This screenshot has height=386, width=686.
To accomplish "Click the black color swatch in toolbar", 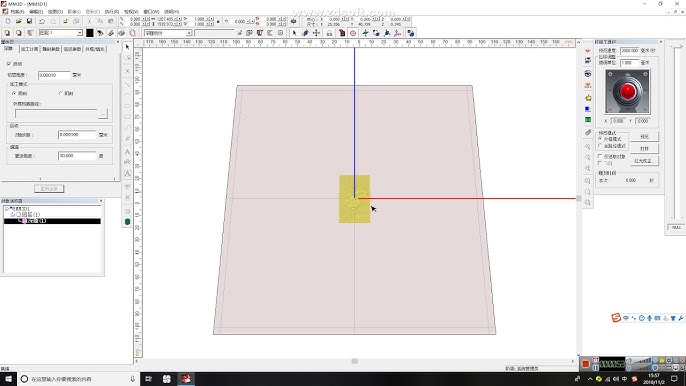I will (90, 33).
